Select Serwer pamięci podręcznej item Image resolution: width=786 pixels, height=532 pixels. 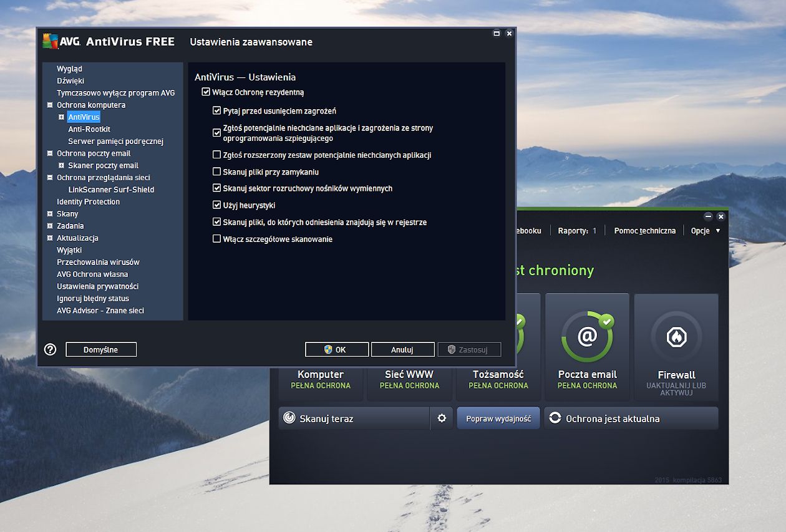tap(115, 141)
